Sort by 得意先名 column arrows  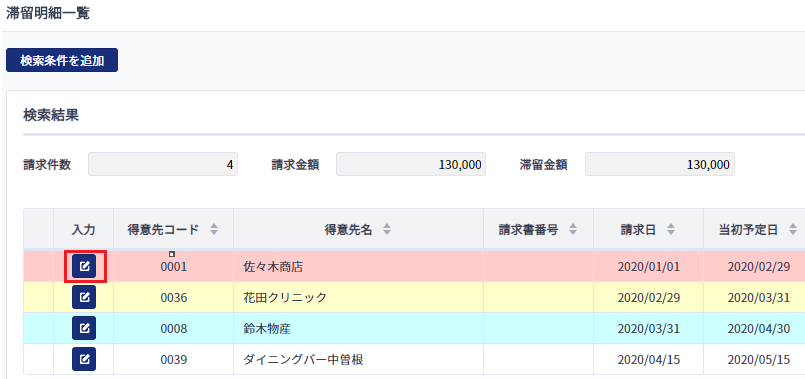tap(387, 230)
